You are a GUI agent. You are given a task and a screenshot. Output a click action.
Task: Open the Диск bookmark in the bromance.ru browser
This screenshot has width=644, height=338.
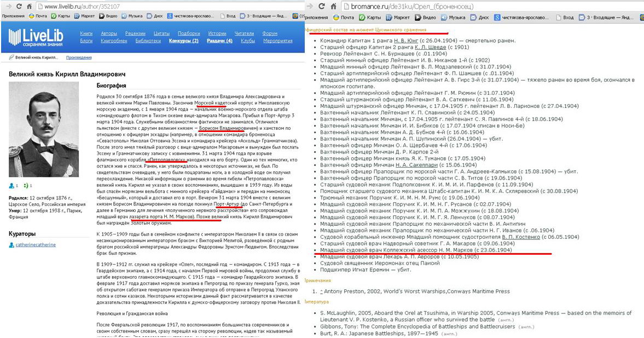[479, 18]
